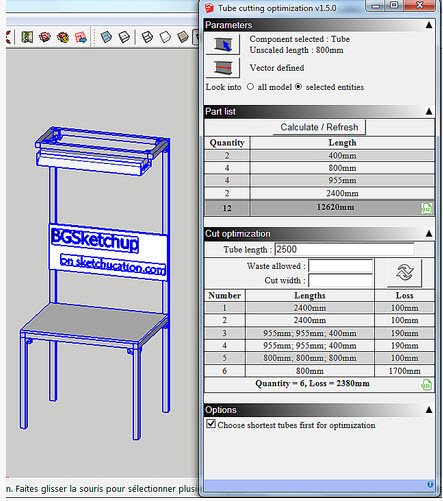Collapse the Cut optimization section
The image size is (443, 501).
(429, 234)
